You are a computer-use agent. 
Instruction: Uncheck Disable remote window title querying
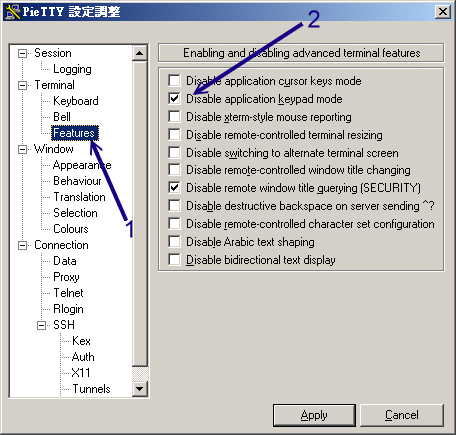pos(174,188)
